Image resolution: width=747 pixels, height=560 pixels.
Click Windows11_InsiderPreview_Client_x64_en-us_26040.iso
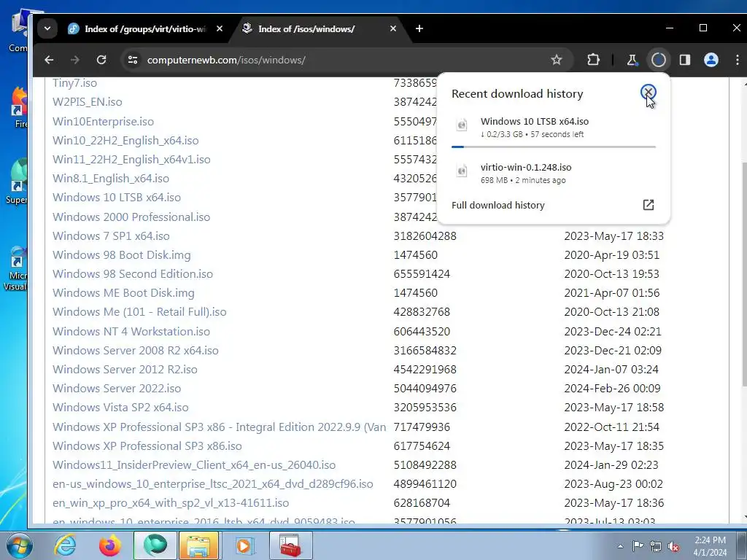194,465
